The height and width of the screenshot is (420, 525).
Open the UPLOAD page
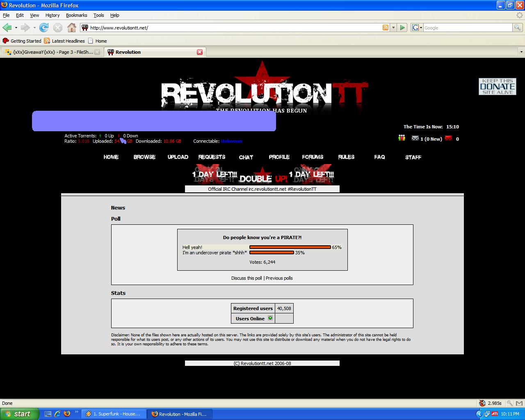[x=178, y=157]
